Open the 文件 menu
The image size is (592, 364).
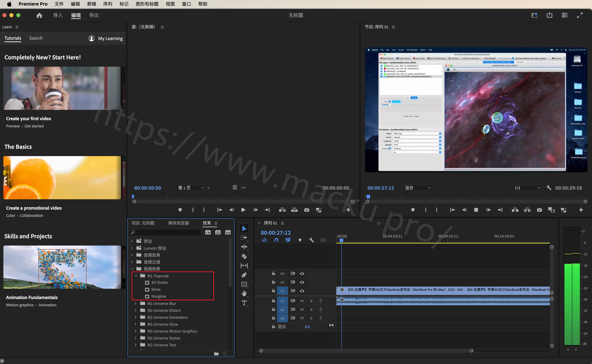tap(59, 4)
